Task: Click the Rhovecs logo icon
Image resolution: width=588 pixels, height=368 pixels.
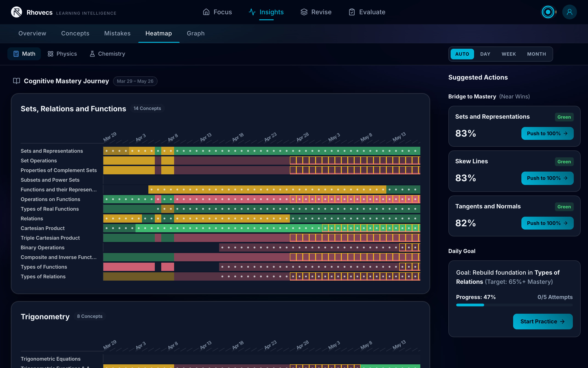Action: tap(17, 12)
